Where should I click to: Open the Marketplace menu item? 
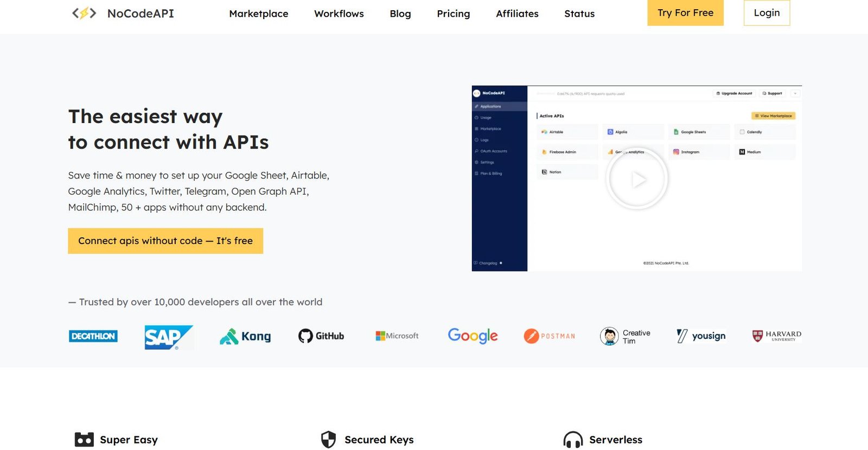click(x=259, y=14)
